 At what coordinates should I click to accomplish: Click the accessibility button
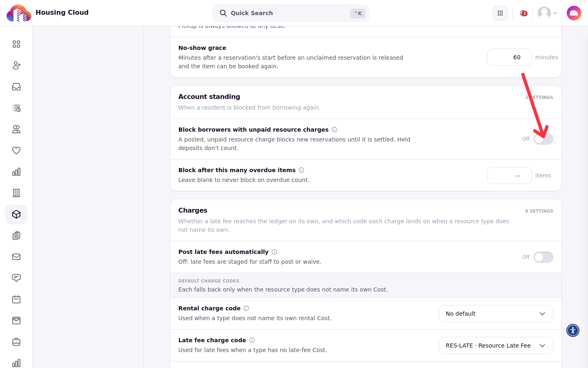573,330
